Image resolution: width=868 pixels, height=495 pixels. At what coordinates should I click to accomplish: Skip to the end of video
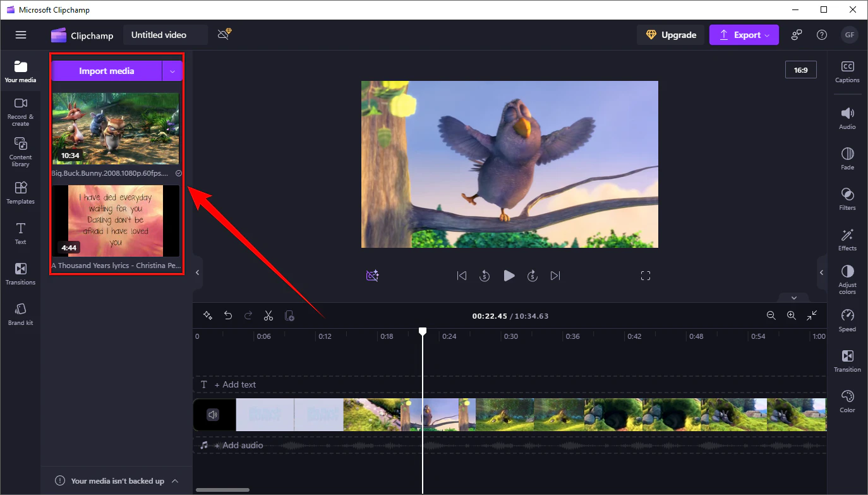point(555,276)
